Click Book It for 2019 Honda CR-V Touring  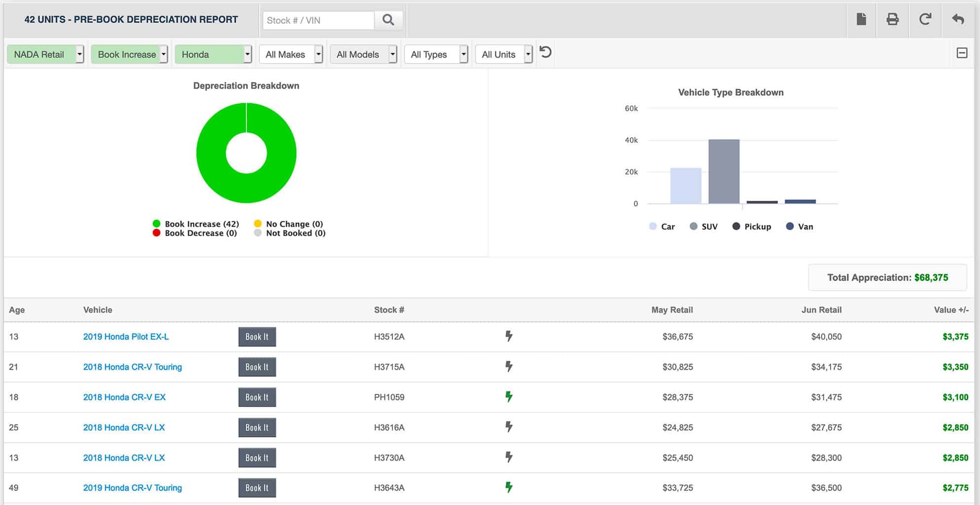pyautogui.click(x=257, y=488)
